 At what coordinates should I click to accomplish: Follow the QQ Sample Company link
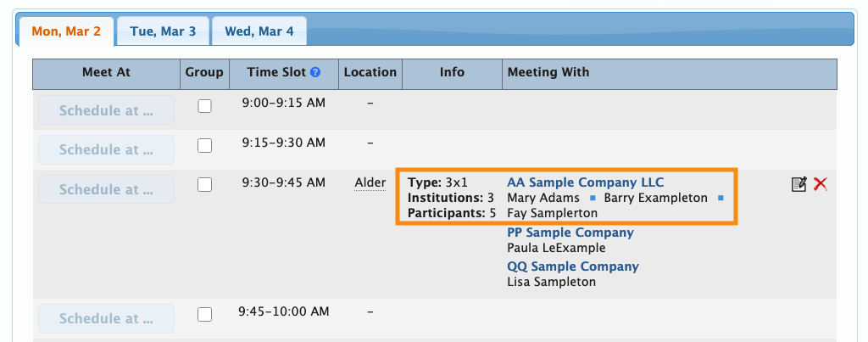(572, 266)
